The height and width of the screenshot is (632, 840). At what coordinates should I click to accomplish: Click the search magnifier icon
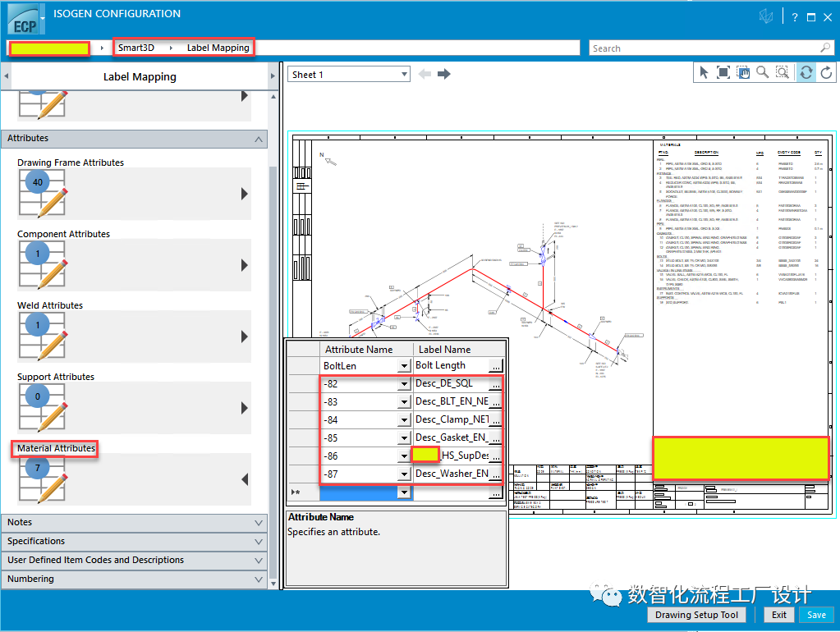(825, 48)
